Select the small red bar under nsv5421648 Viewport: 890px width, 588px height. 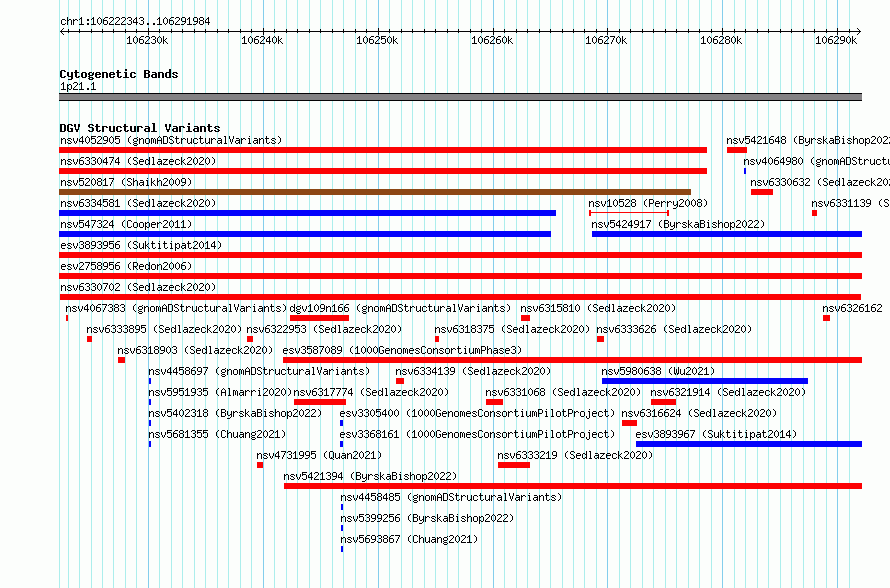tap(737, 150)
